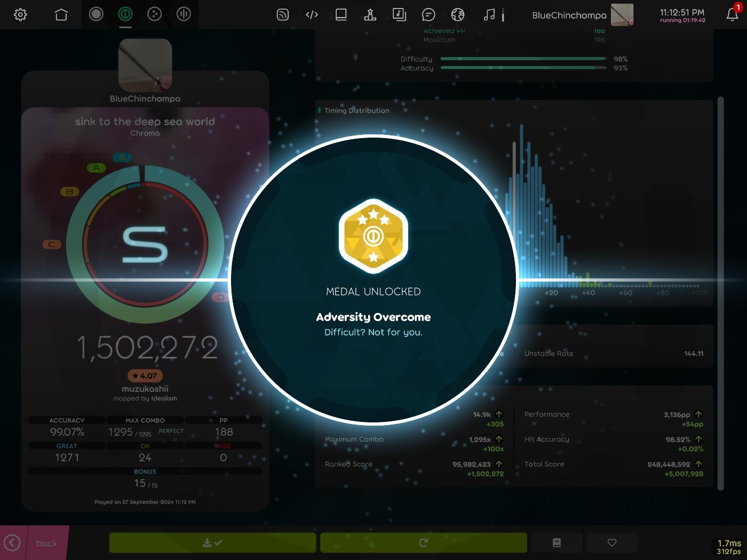Click the total score 1,502,272

pos(147,348)
